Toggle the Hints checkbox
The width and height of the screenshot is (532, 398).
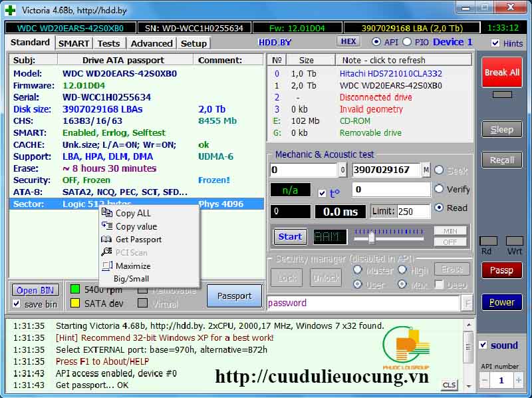tap(495, 43)
